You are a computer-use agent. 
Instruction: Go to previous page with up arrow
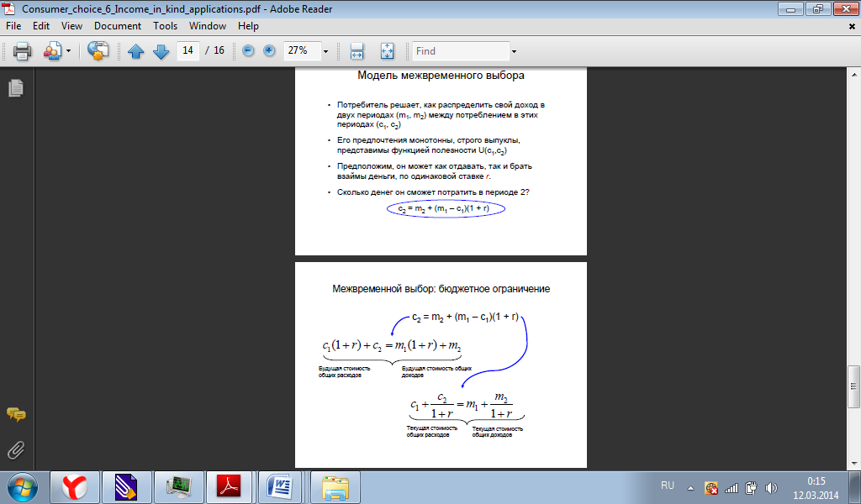135,51
